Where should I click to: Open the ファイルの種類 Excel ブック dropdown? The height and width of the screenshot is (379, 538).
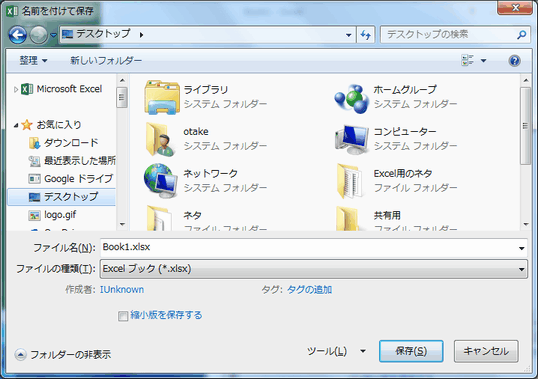coord(314,269)
